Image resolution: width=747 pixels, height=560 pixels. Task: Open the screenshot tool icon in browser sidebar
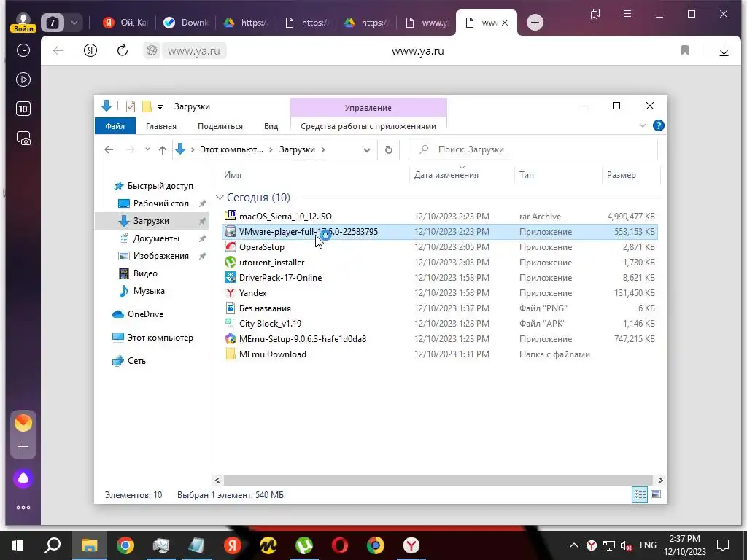[23, 138]
